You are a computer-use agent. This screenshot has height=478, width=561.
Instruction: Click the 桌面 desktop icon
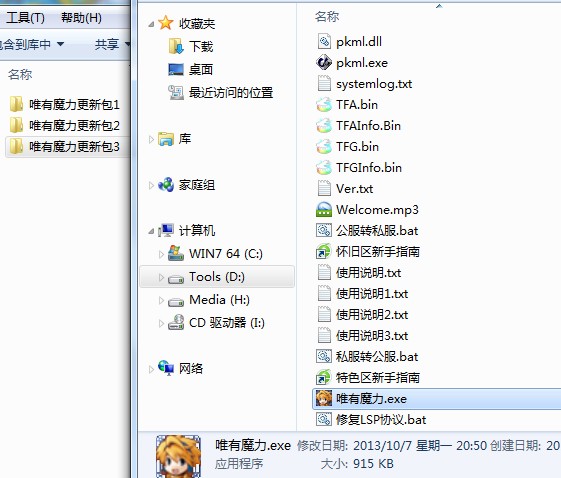176,69
